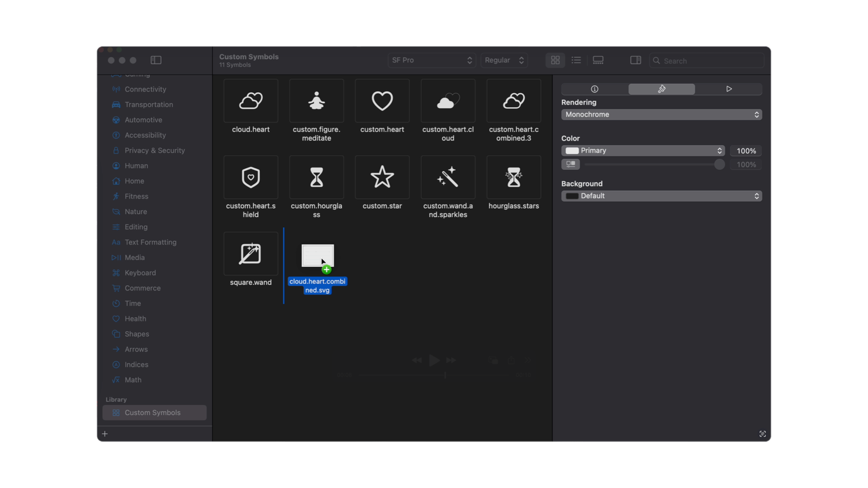Select the Accessibility category in sidebar
The width and height of the screenshot is (868, 488).
coord(144,135)
